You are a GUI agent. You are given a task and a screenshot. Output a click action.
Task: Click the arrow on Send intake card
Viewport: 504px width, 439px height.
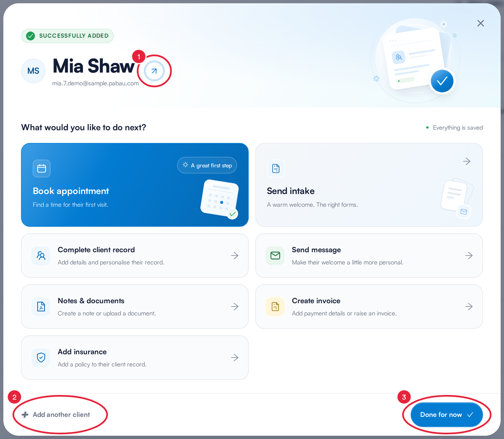[x=467, y=162]
